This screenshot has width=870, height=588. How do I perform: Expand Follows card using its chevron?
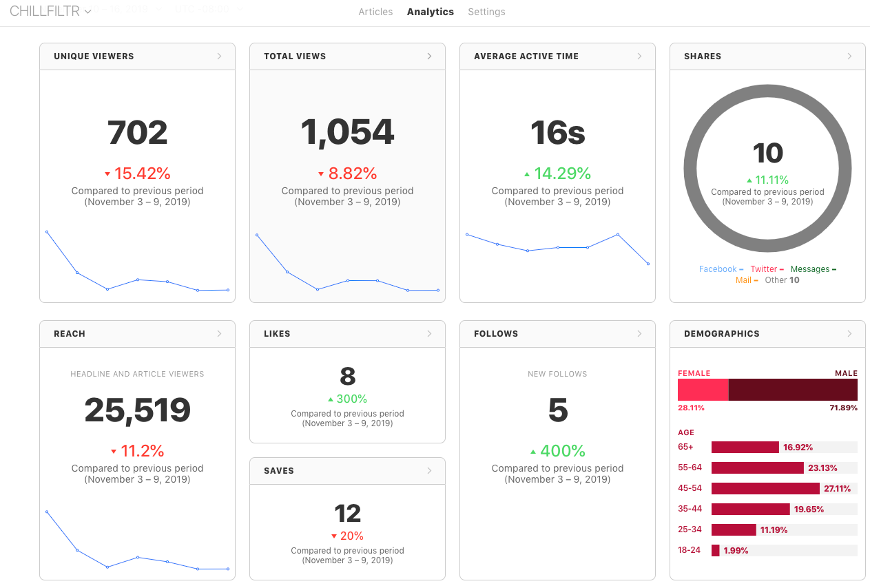click(640, 334)
